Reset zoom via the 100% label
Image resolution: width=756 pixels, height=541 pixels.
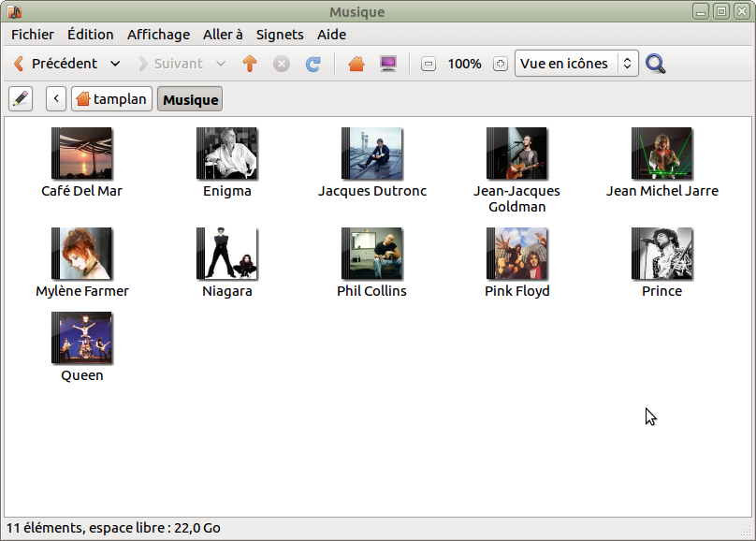pyautogui.click(x=464, y=64)
